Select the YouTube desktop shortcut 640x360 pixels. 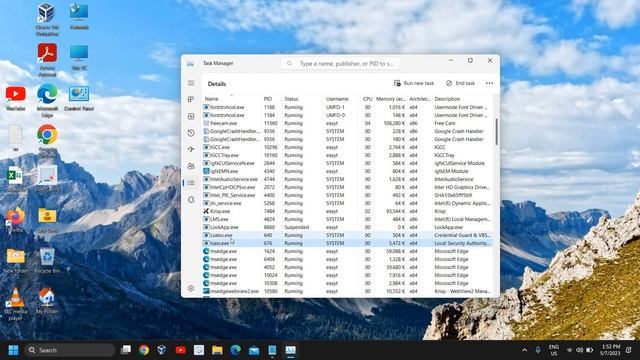(16, 98)
